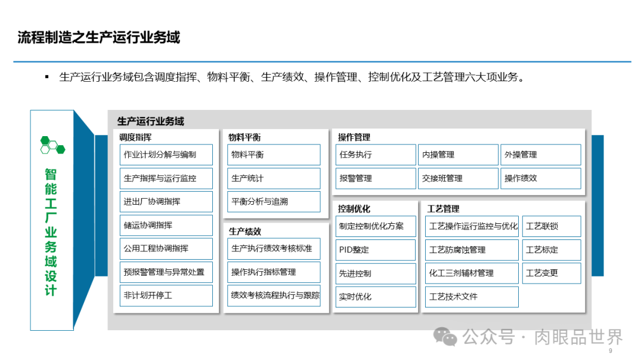Image resolution: width=644 pixels, height=363 pixels.
Task: Click the 控制优化 section heading
Action: click(x=354, y=209)
